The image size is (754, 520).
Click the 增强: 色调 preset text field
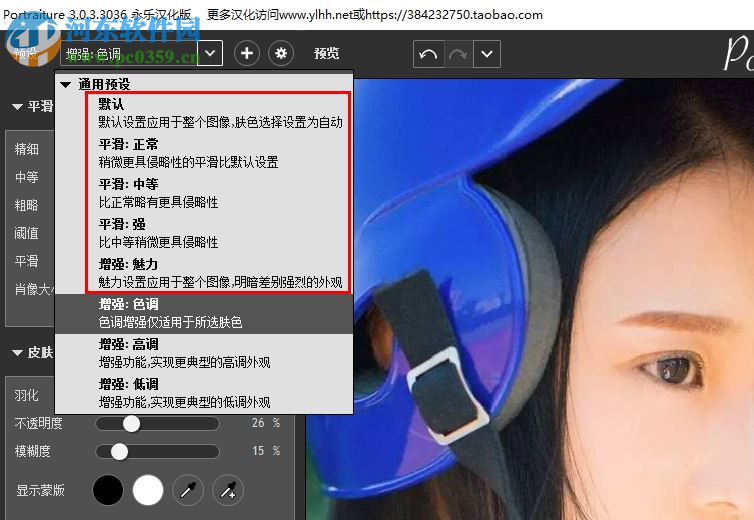coord(129,53)
